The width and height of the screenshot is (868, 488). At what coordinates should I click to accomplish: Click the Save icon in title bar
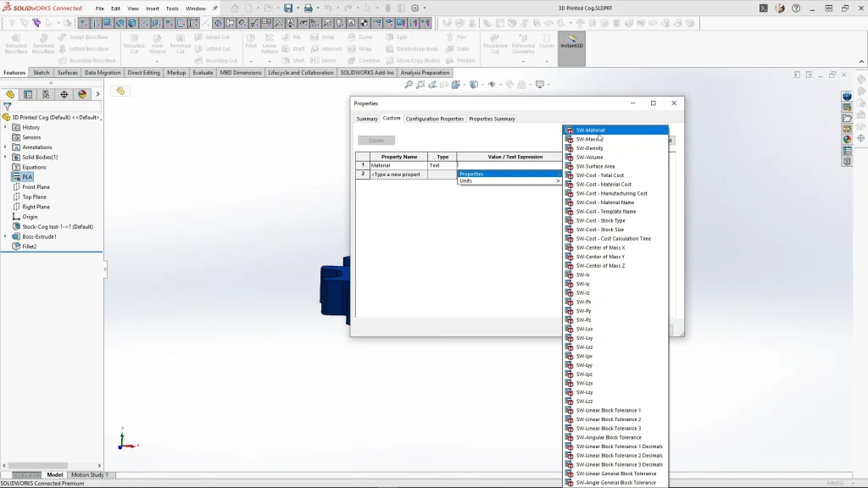pyautogui.click(x=288, y=8)
